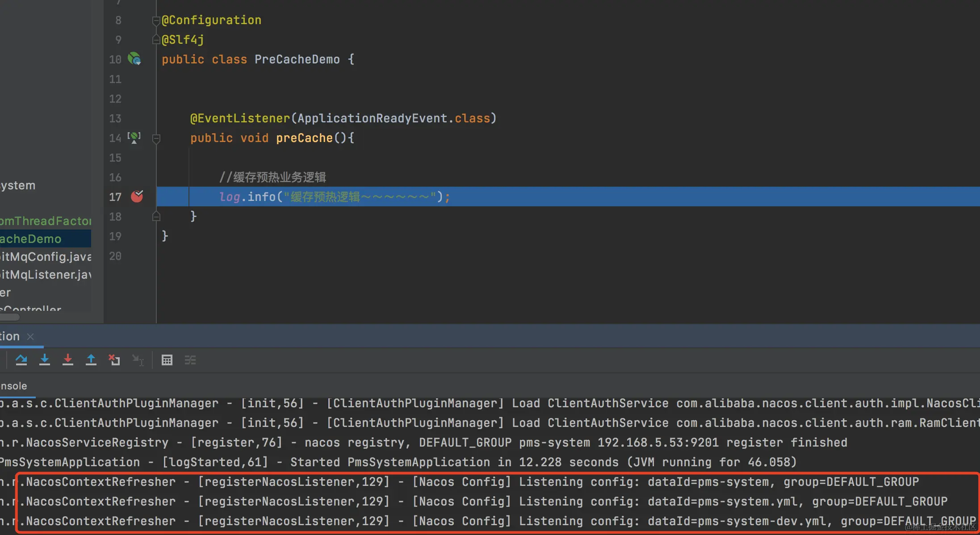Click the NacosClientAuthService impl log line
The height and width of the screenshot is (535, 980).
pos(490,403)
